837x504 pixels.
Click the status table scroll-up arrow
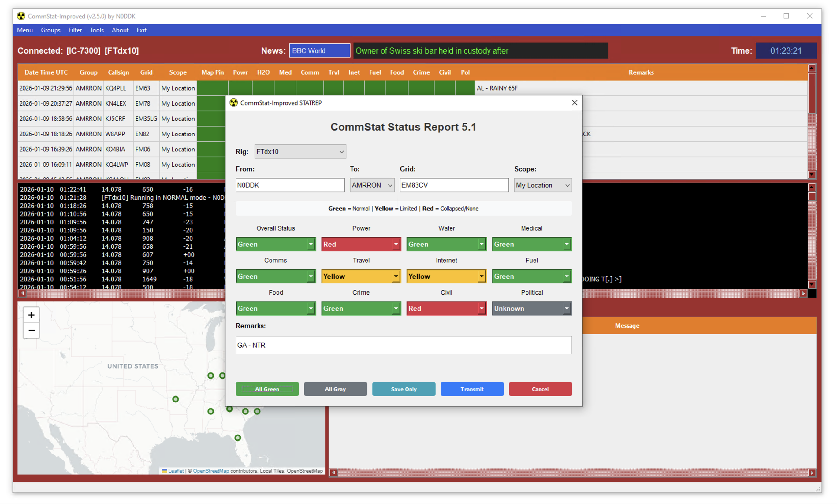click(x=812, y=68)
